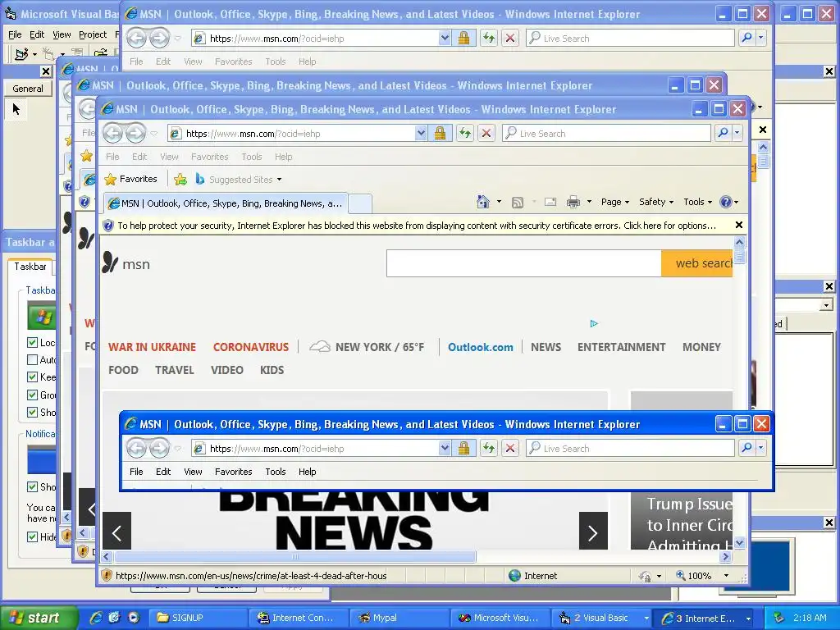
Task: Select the MSN page tab in IE
Action: 225,203
